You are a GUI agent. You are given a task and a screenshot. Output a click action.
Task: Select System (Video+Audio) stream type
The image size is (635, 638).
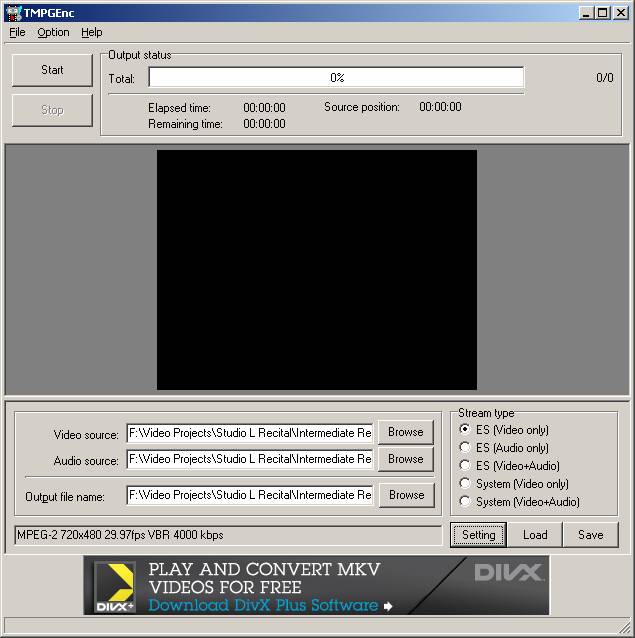click(x=519, y=502)
